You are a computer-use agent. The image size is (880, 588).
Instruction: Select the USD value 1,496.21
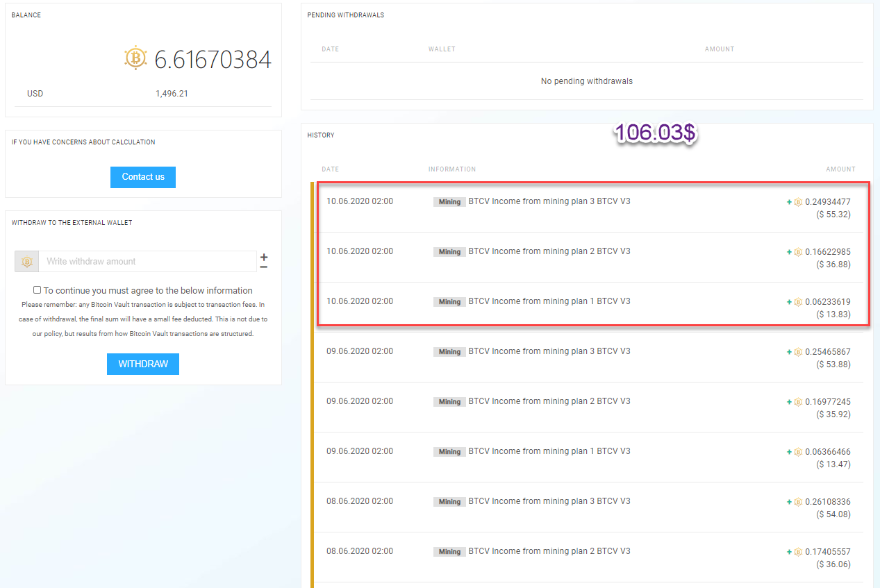pyautogui.click(x=172, y=94)
